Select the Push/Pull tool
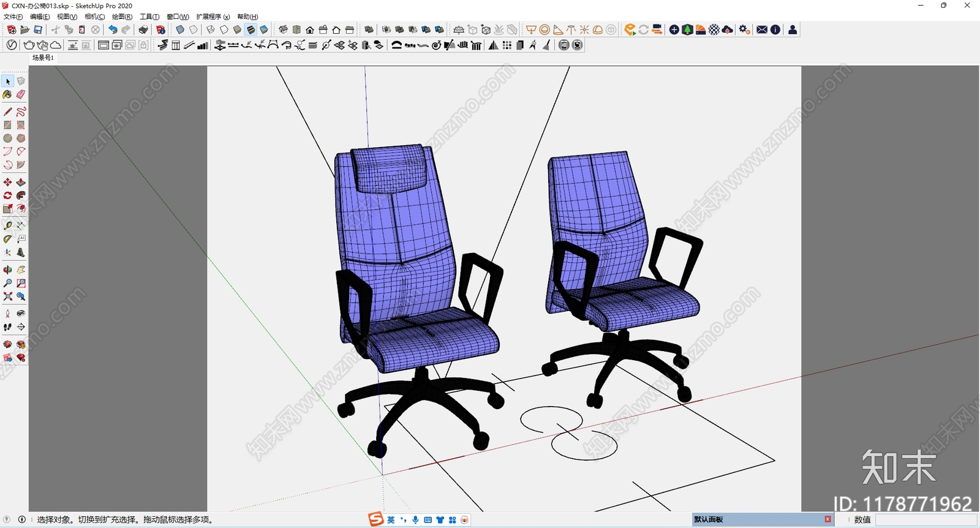Image resolution: width=980 pixels, height=528 pixels. click(21, 182)
